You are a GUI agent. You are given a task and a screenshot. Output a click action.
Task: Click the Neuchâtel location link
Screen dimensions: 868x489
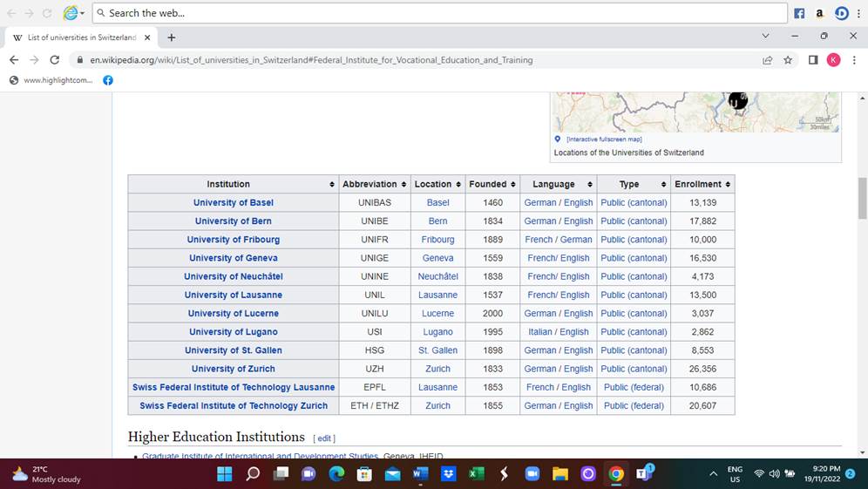[437, 276]
